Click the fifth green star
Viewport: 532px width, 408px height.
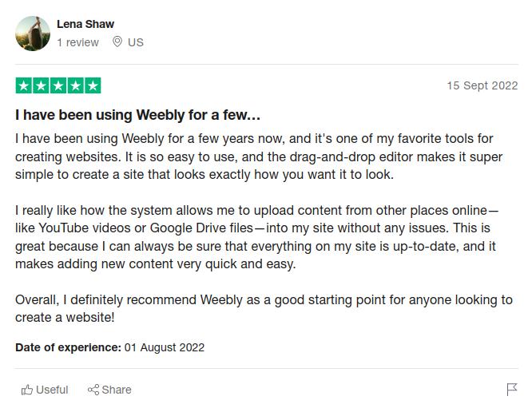[x=93, y=85]
